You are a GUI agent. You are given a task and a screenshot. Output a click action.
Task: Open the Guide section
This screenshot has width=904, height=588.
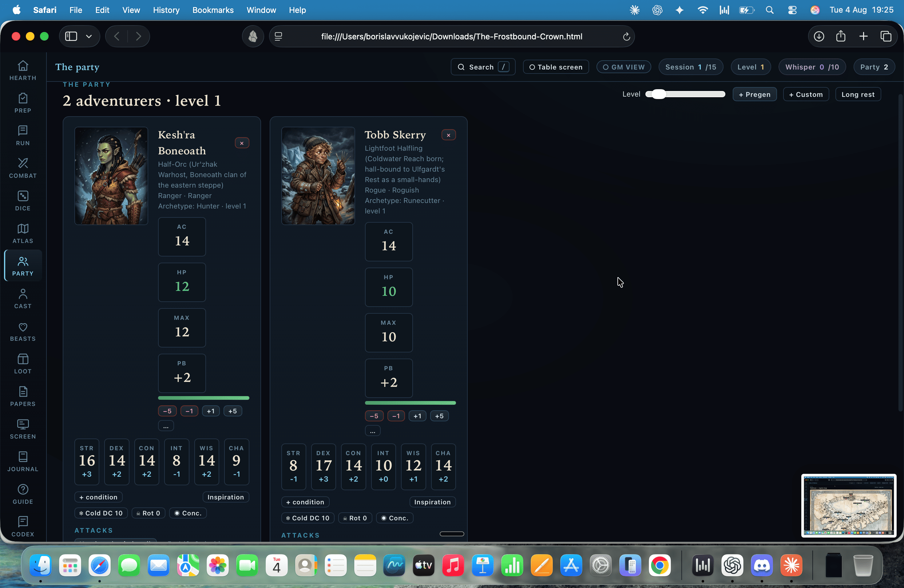[x=23, y=495]
